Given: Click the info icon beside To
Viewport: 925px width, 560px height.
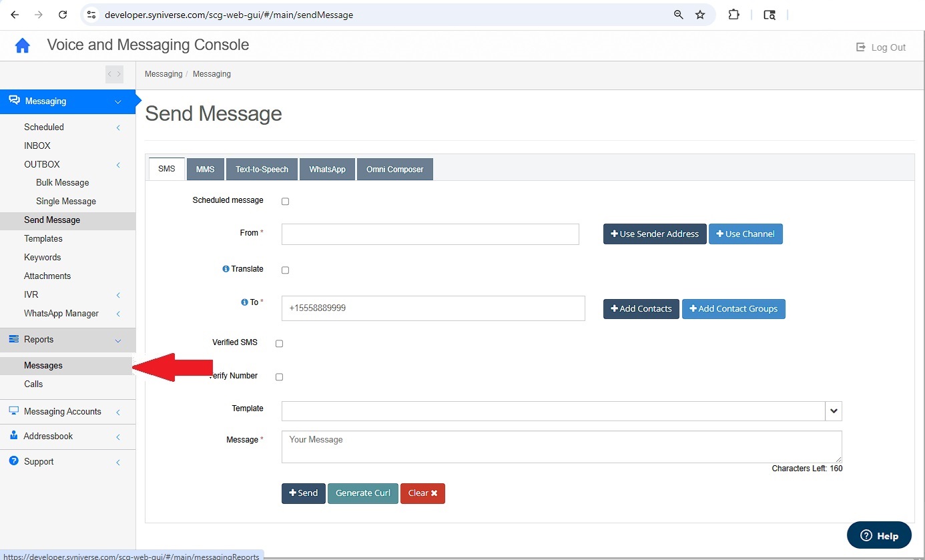Looking at the screenshot, I should (244, 302).
